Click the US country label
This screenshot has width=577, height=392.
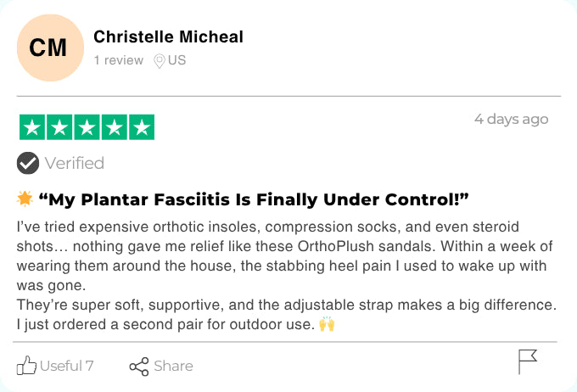(177, 60)
